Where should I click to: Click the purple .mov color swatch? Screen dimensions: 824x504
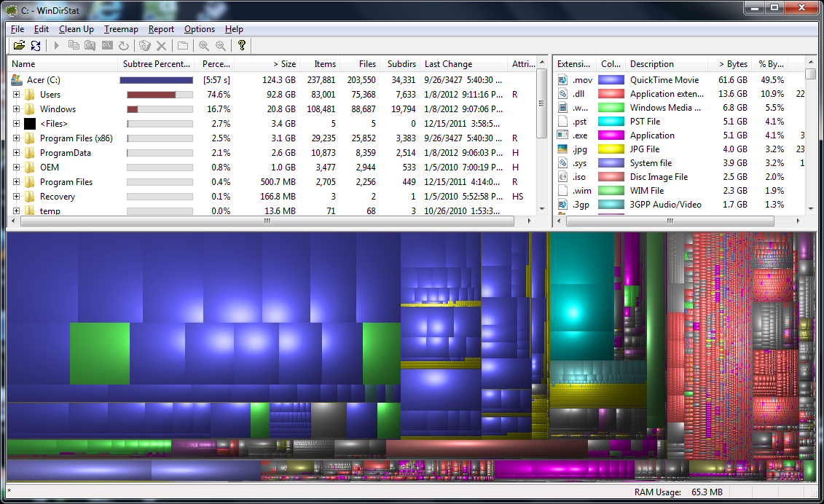click(611, 79)
